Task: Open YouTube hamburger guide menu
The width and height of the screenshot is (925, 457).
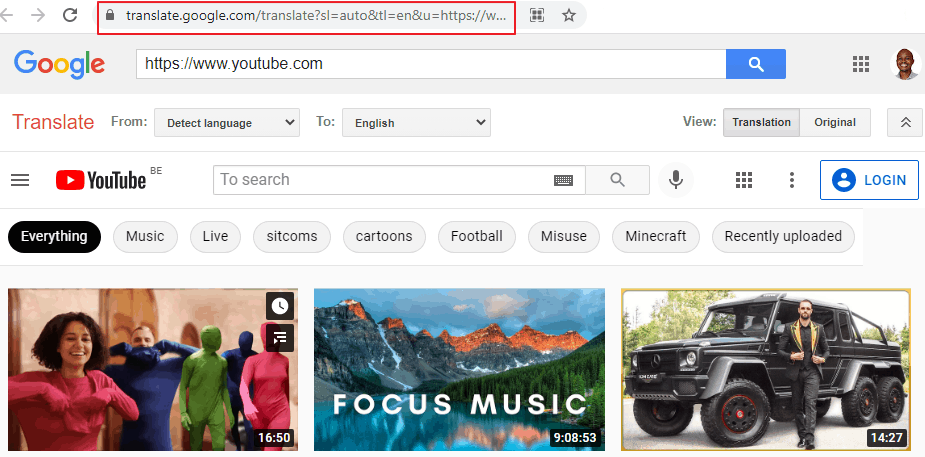Action: click(20, 180)
